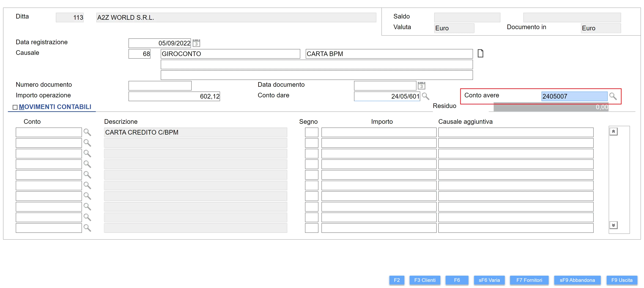Search accounts on last Conto row
This screenshot has width=644, height=288.
[x=87, y=228]
